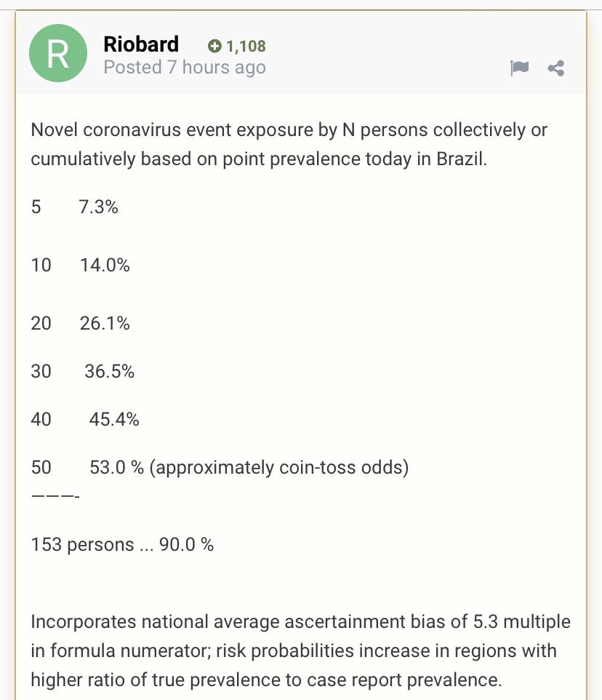Click the 30 persons 36.5% row
Viewport: 602px width, 700px height.
(82, 371)
